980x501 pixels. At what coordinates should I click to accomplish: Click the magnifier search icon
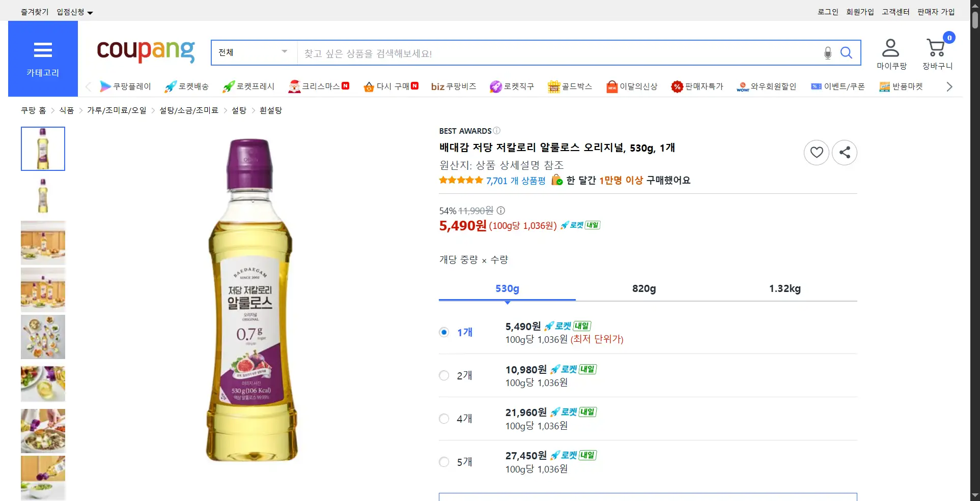coord(846,53)
